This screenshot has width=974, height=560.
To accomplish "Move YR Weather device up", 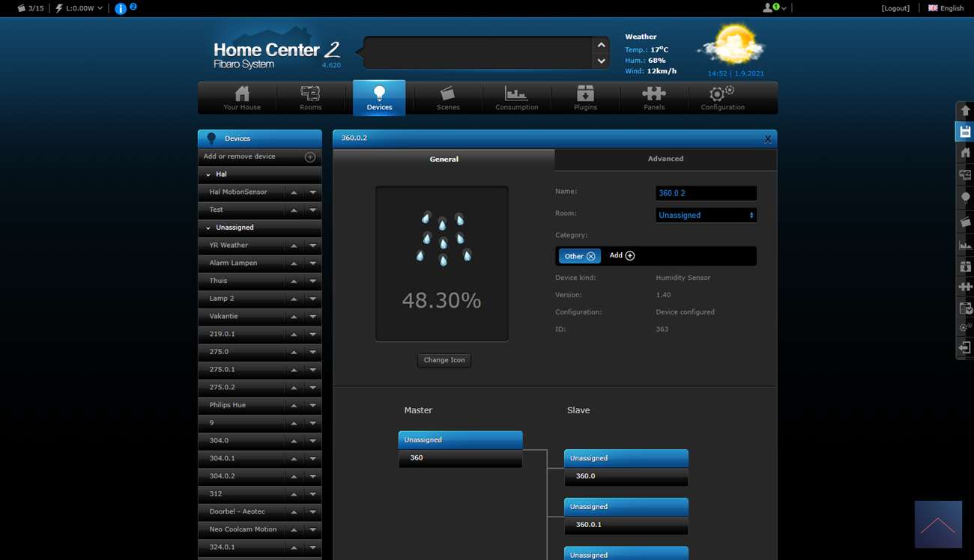I will 294,246.
